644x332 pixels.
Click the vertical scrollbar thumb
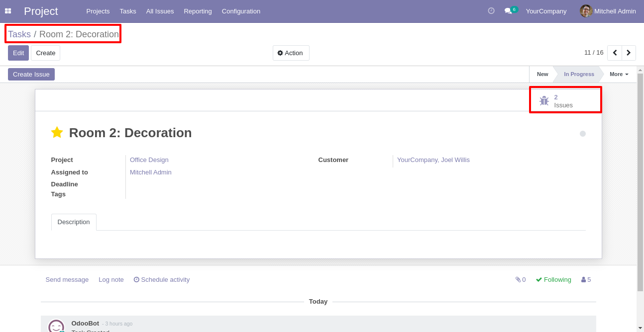coord(640,182)
